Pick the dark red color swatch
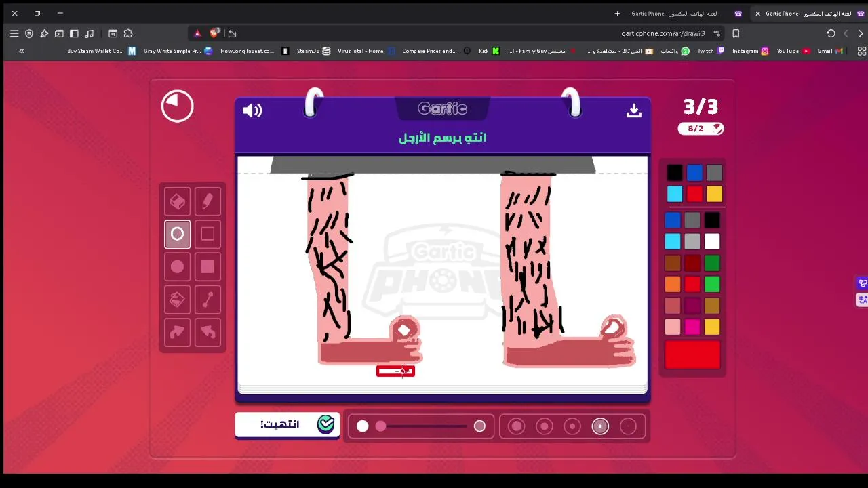868x488 pixels. click(692, 263)
